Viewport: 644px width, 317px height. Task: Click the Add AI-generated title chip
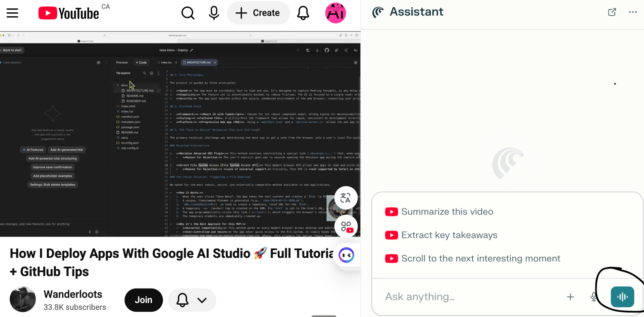[x=66, y=150]
